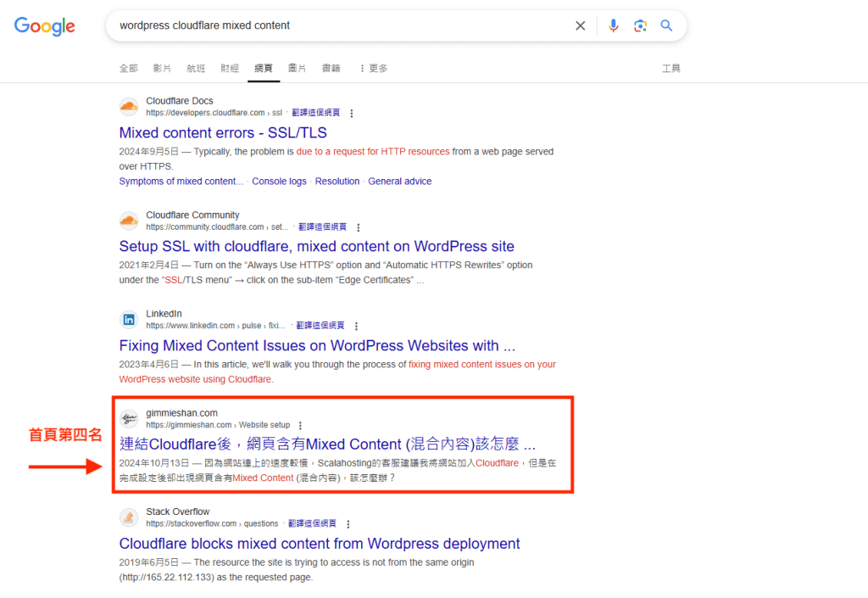Screen dimensions: 868x598
Task: Click LinkedIn site name
Action: [164, 313]
